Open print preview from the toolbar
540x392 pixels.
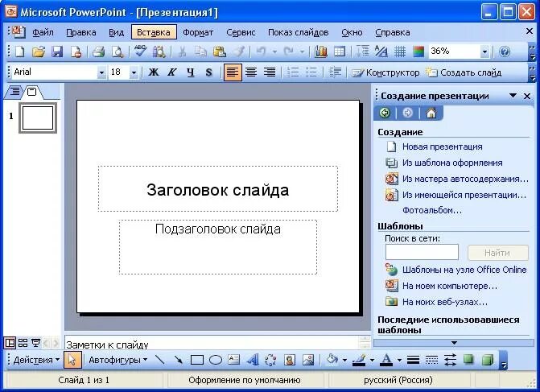tap(117, 52)
